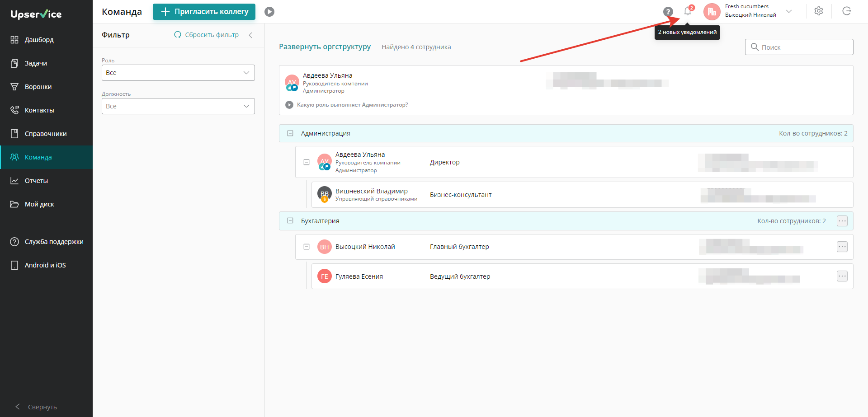Click Сбросить фильтр link
Screen dimensions: 868x417
click(x=207, y=35)
